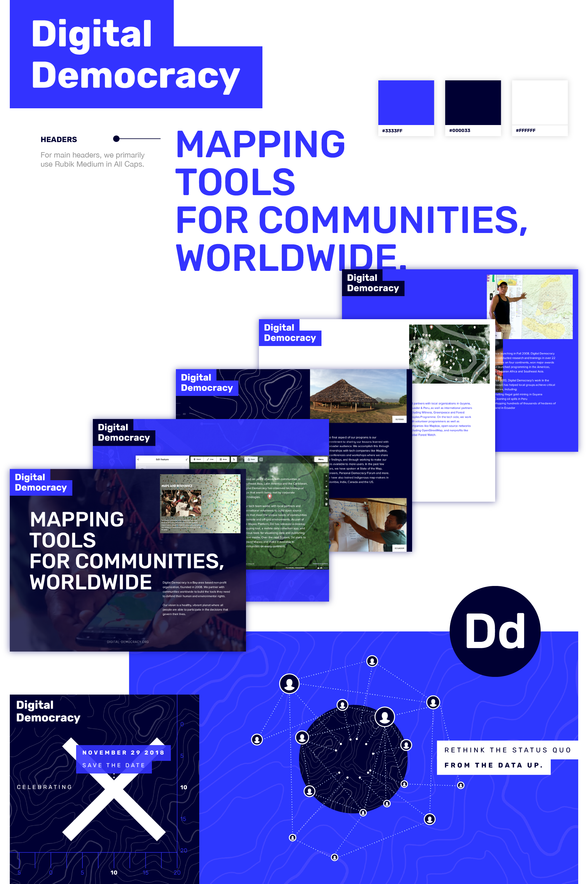The width and height of the screenshot is (588, 884).
Task: Zoom out with the map minus icon
Action: pyautogui.click(x=326, y=481)
